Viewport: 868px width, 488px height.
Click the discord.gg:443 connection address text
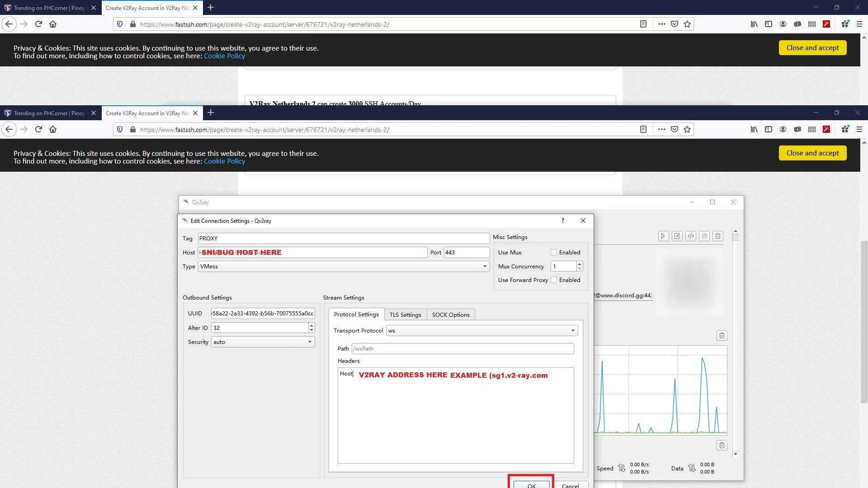(623, 295)
